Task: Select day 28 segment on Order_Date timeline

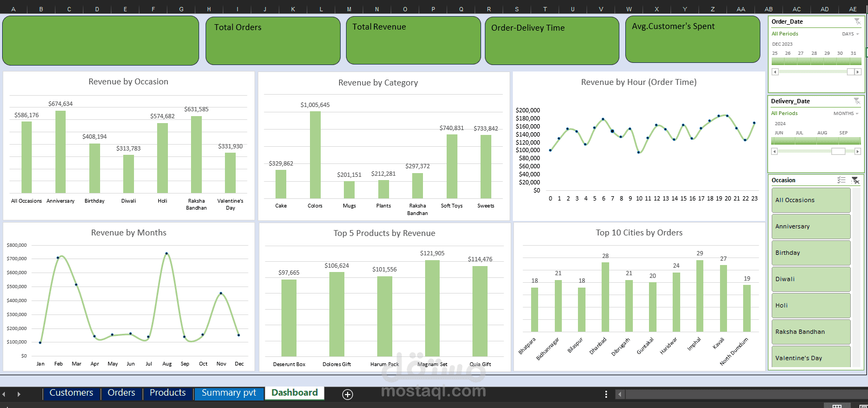Action: (817, 61)
